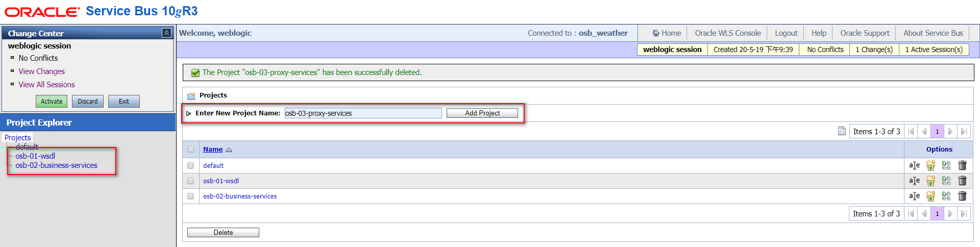Open osb-02-business-services link in the table
The image size is (980, 247).
240,196
